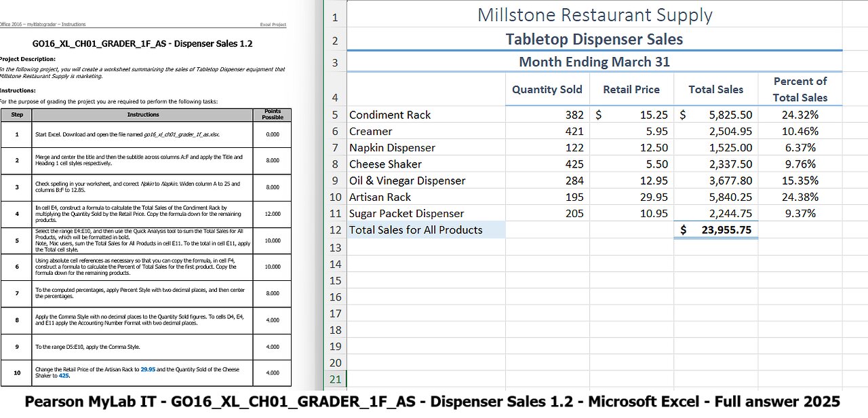
Task: Click the Artisan Rack retail price cell 29.95
Action: (x=631, y=197)
